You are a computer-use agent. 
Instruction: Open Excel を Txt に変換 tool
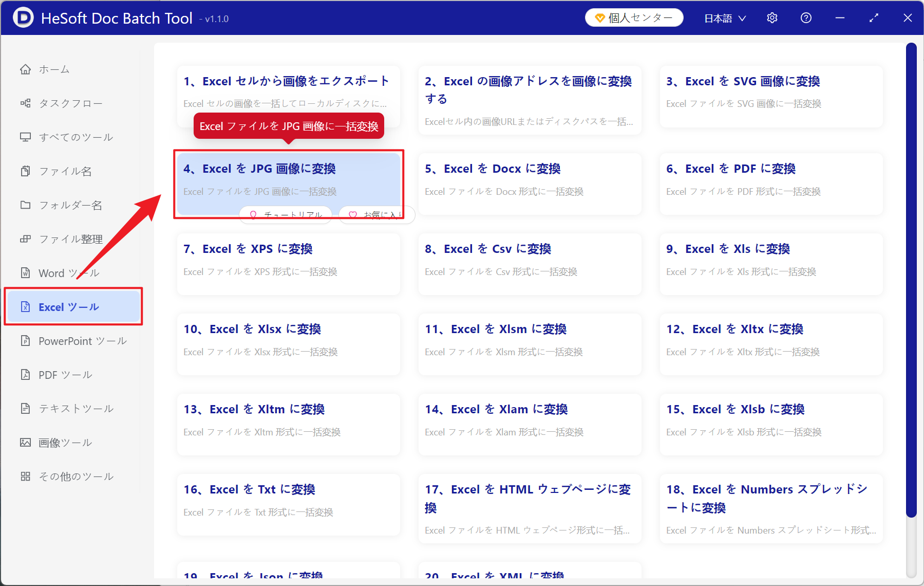(289, 505)
